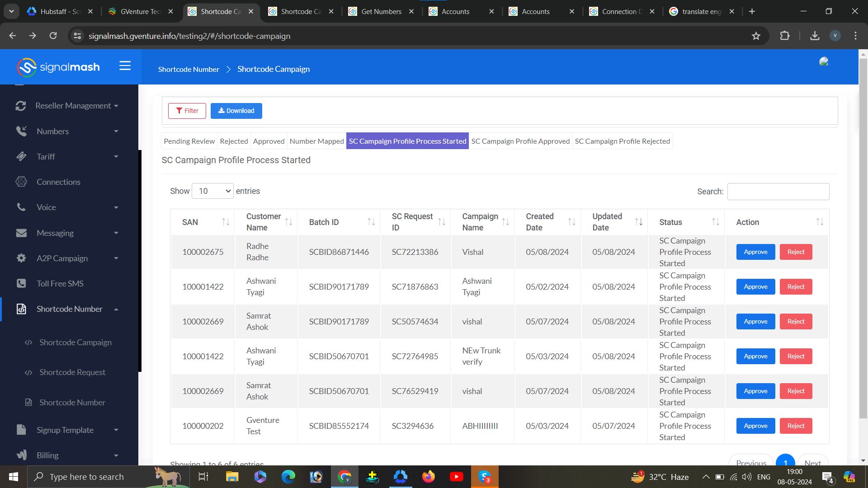
Task: Expand Billing sidebar menu
Action: point(116,455)
